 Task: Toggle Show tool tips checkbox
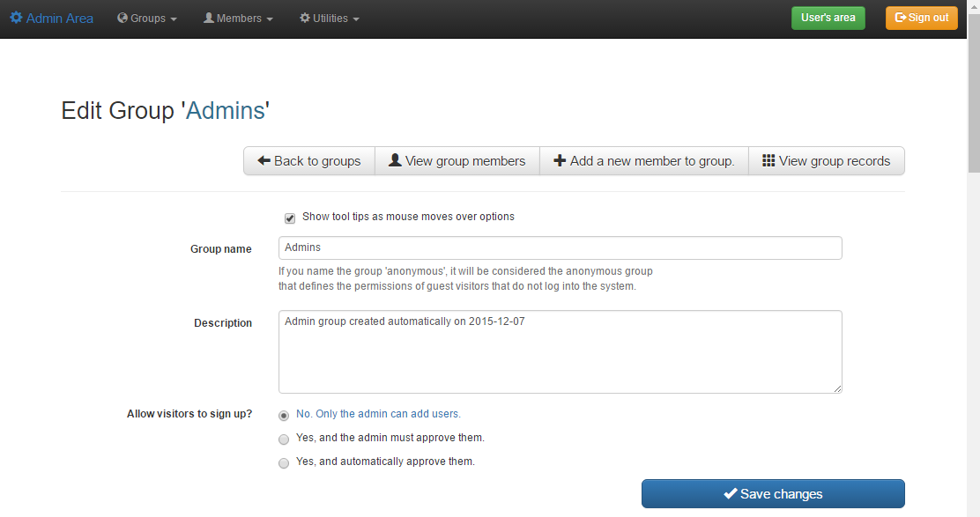point(290,218)
